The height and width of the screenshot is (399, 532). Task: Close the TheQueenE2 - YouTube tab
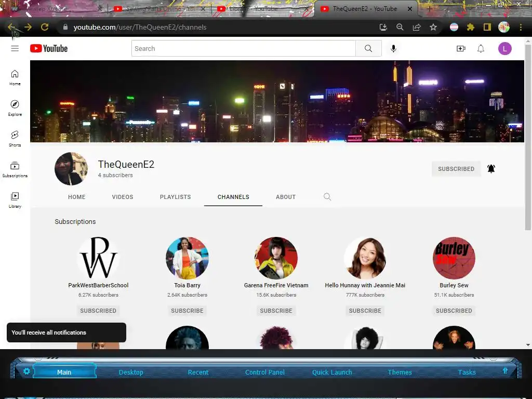(x=410, y=9)
